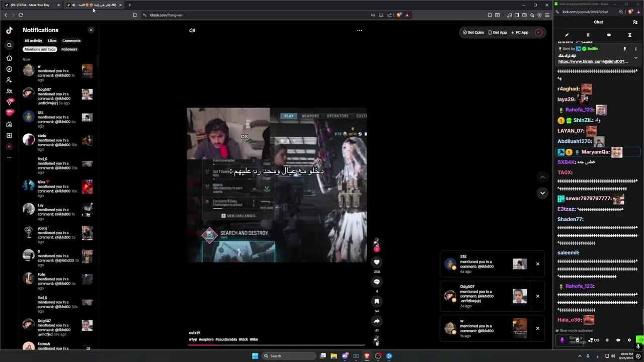Open the video comments bubble

point(377,282)
